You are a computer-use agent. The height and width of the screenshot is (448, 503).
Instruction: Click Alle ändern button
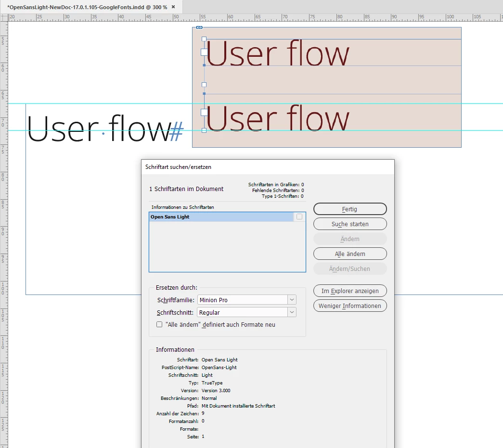click(x=349, y=254)
